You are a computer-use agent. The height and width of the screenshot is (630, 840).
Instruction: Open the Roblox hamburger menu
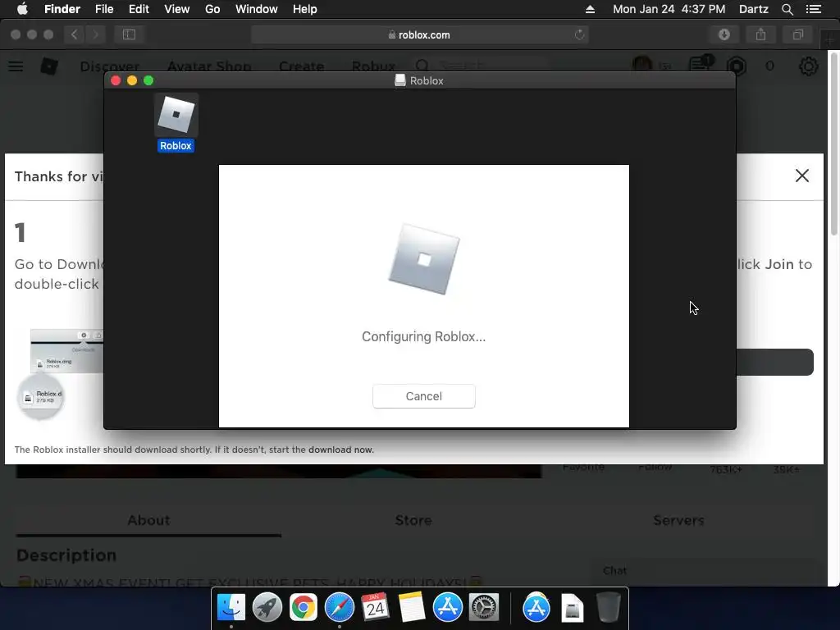pos(16,66)
